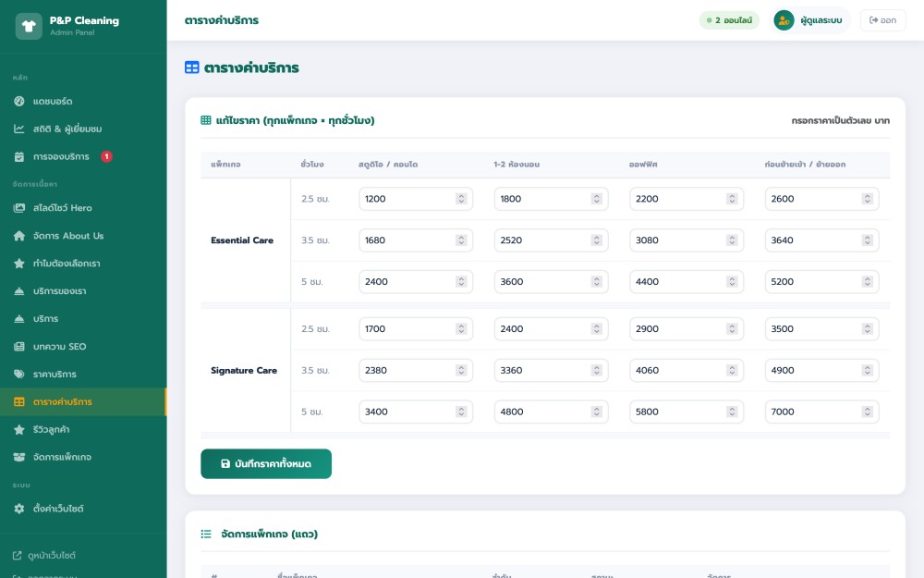
Task: Click the home icon for จัดการ About Us
Action: point(19,236)
